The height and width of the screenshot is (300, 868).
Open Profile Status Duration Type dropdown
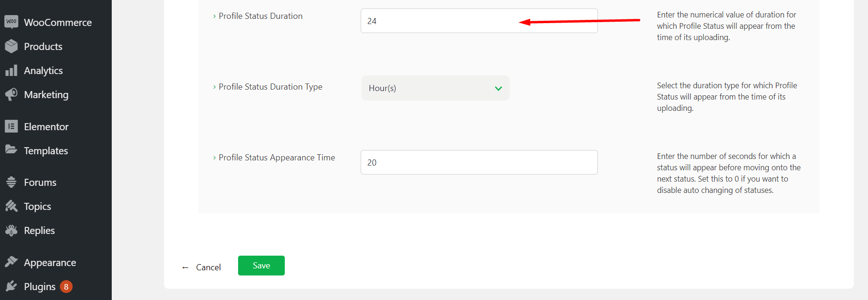[435, 88]
